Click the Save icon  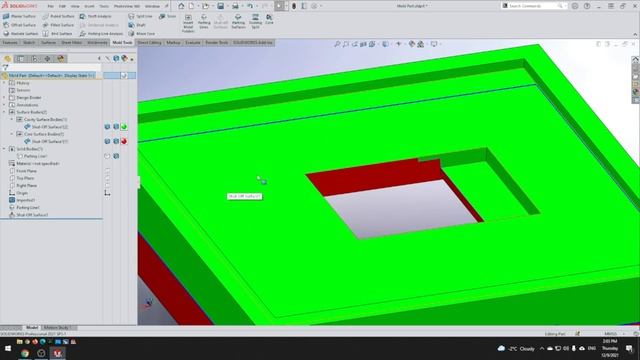click(x=220, y=6)
